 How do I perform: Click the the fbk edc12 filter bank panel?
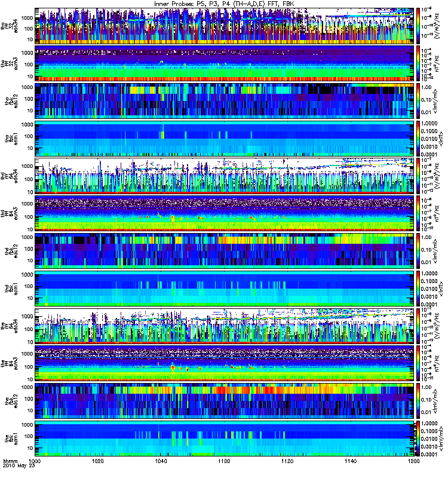click(x=225, y=401)
